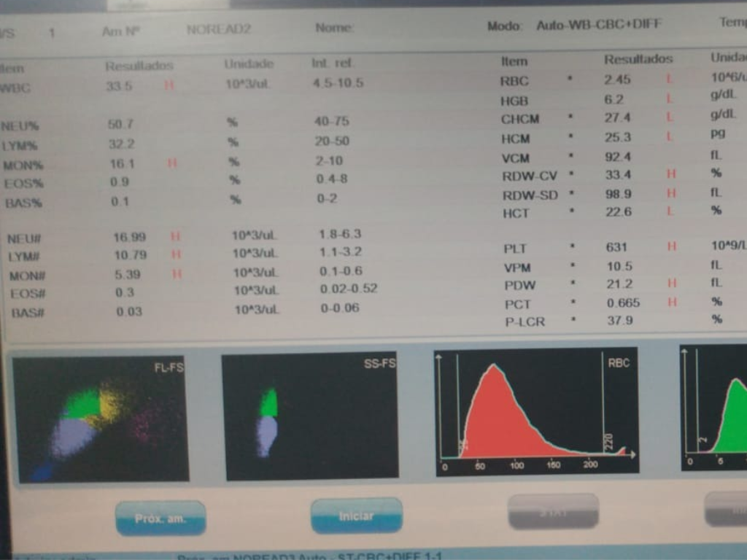747x560 pixels.
Task: Select the red RBC histogram
Action: [536, 412]
